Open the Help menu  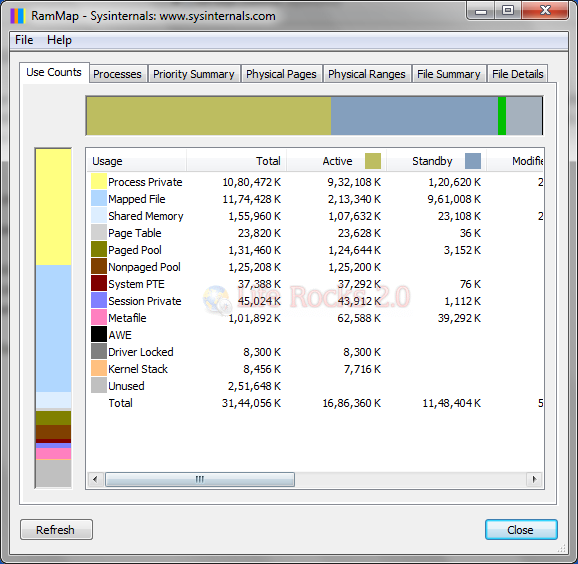pos(59,40)
